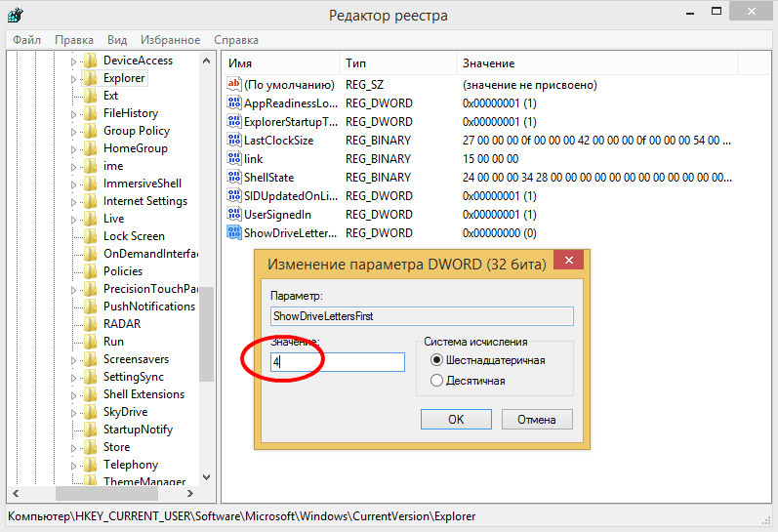Click the REG_SZ type cell

[x=365, y=85]
